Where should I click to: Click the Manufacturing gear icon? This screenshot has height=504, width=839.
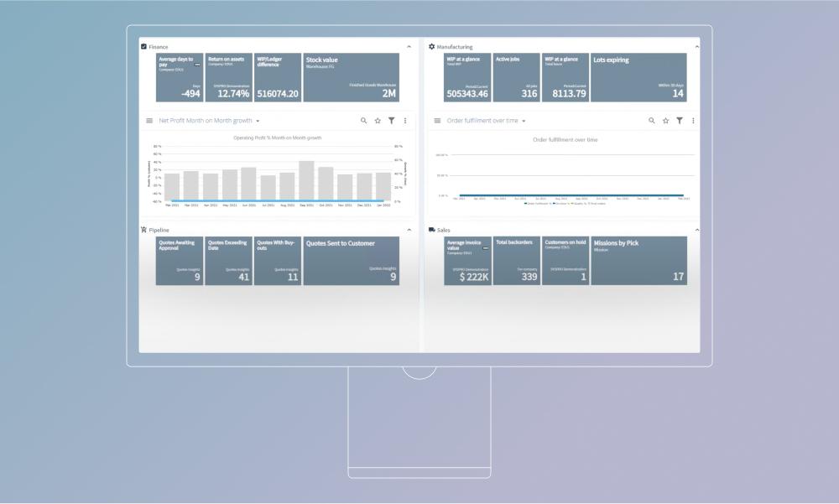click(431, 46)
